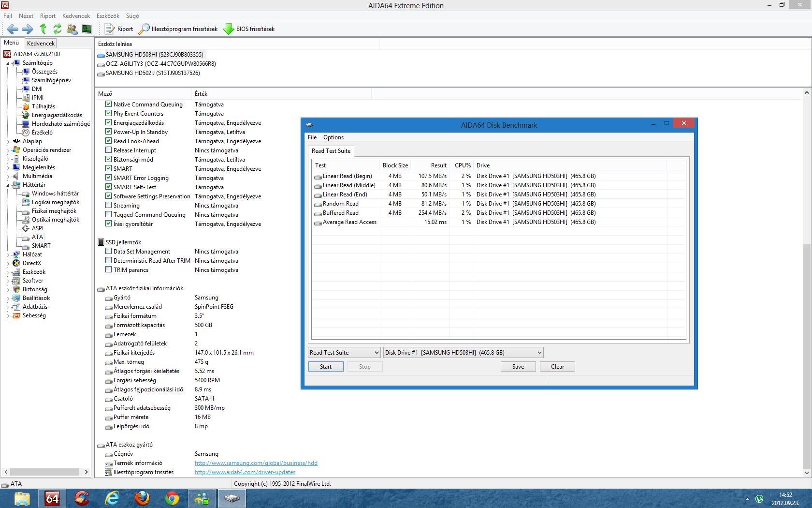Select SMART under Háttértár in the tree
Image resolution: width=812 pixels, height=508 pixels.
[x=41, y=246]
